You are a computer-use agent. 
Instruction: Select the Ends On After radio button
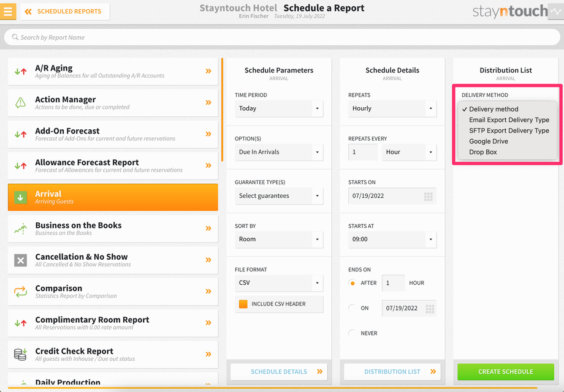coord(352,283)
